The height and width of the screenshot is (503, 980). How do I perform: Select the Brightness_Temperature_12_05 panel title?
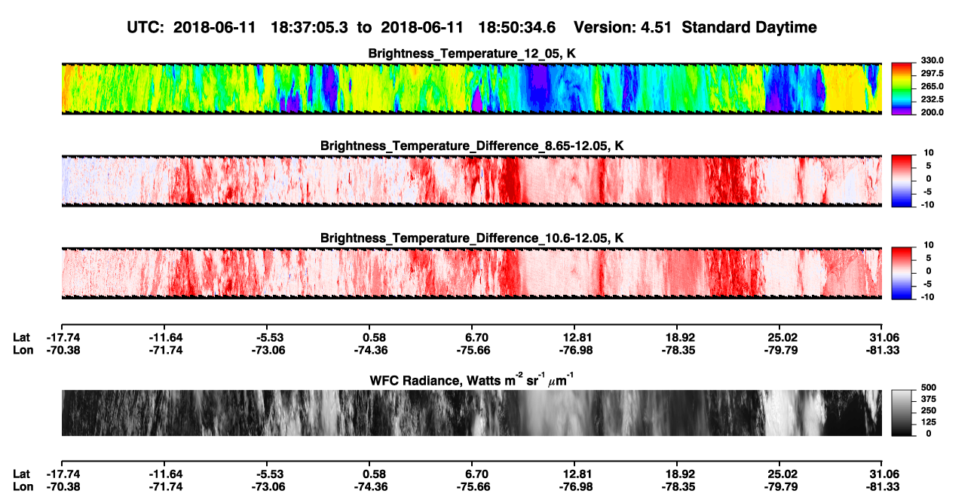(472, 54)
